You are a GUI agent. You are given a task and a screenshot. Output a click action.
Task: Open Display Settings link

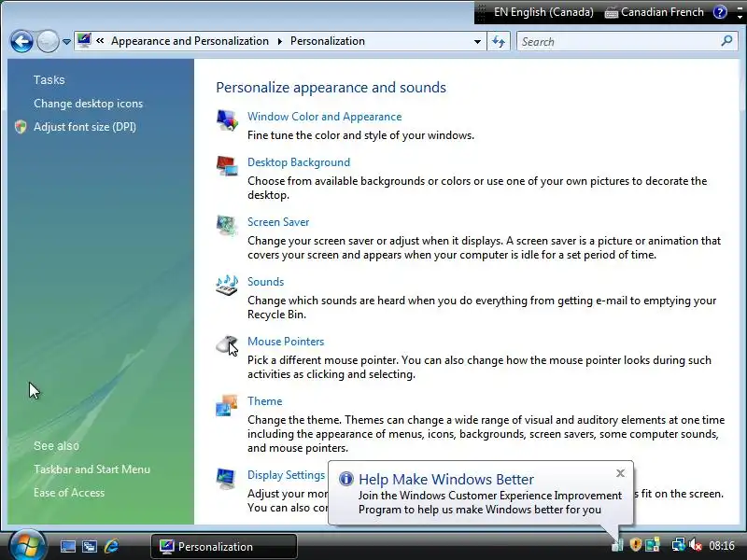[286, 475]
